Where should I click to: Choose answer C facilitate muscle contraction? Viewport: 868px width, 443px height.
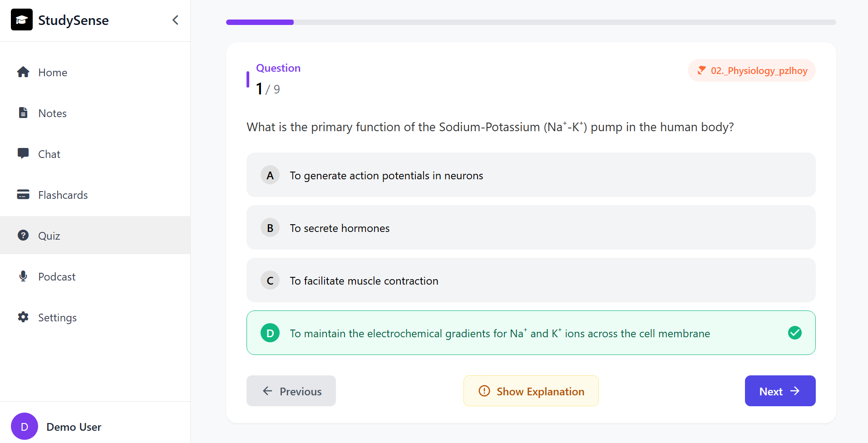(x=531, y=280)
